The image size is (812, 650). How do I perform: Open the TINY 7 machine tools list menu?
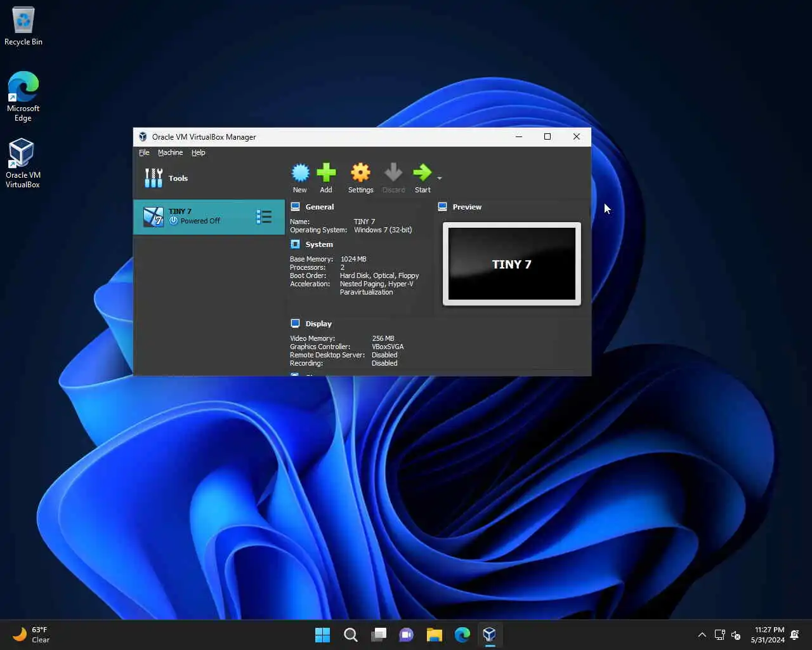point(264,216)
